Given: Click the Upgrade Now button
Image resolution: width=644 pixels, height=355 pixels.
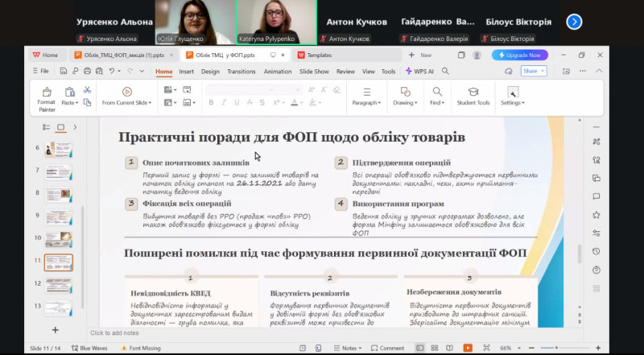Looking at the screenshot, I should pos(521,55).
